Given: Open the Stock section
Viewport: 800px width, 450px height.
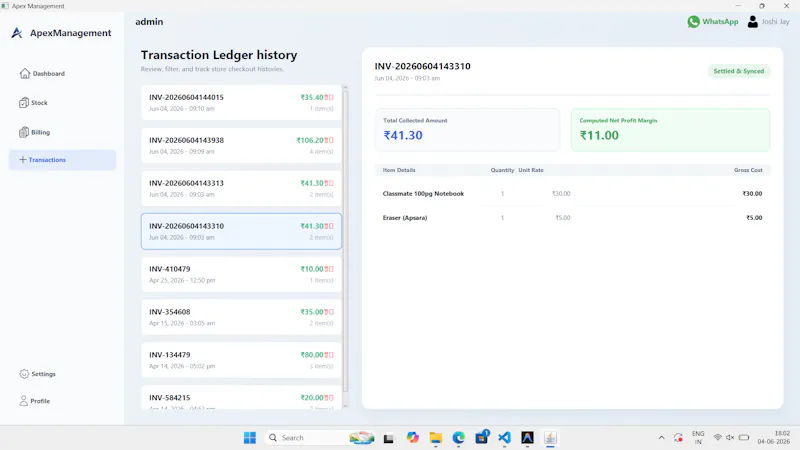Looking at the screenshot, I should pyautogui.click(x=33, y=103).
